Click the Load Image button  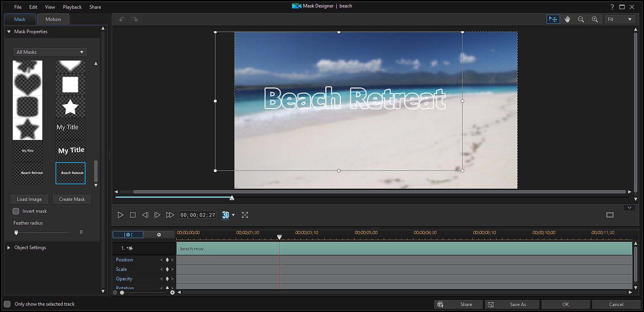[29, 199]
